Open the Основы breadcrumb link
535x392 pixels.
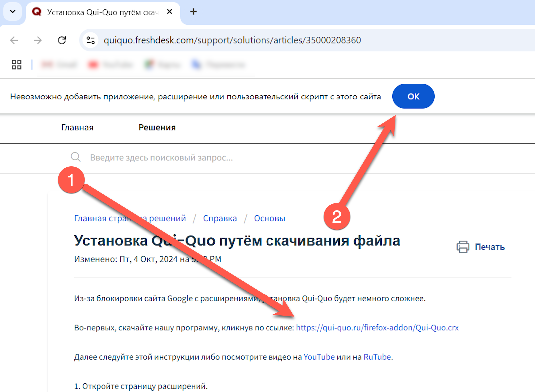(x=269, y=218)
